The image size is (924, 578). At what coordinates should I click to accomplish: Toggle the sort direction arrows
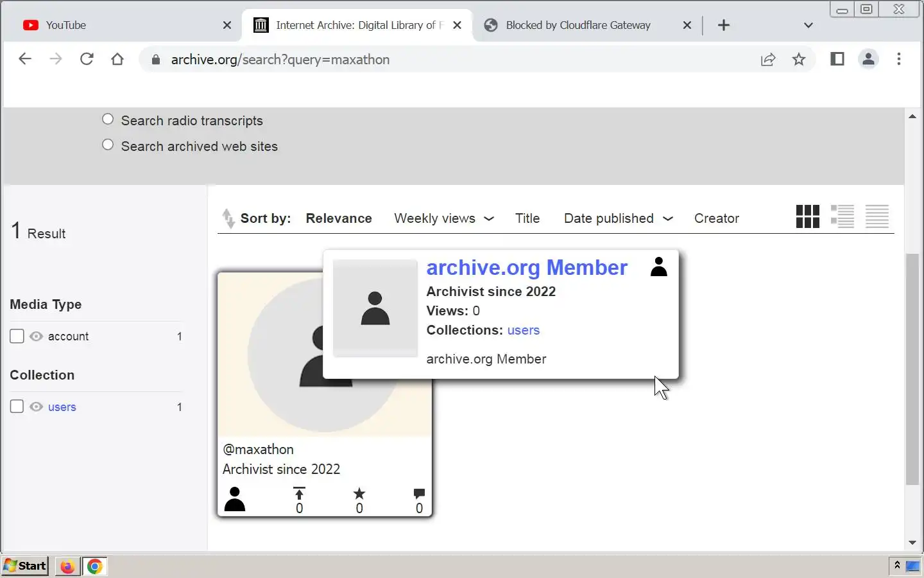228,218
